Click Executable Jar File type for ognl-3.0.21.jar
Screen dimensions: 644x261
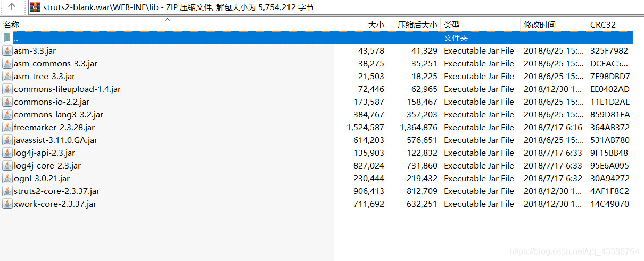point(479,179)
